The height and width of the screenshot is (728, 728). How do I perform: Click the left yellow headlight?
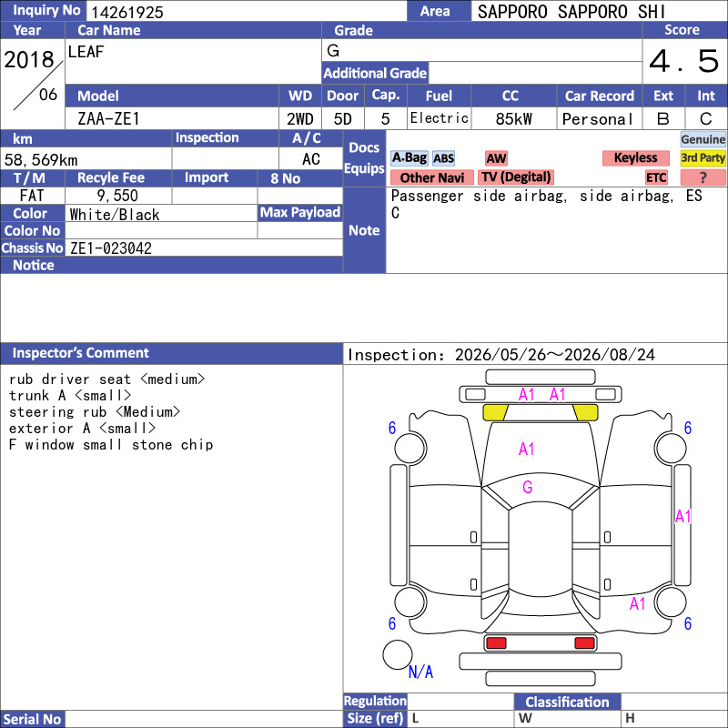click(495, 412)
